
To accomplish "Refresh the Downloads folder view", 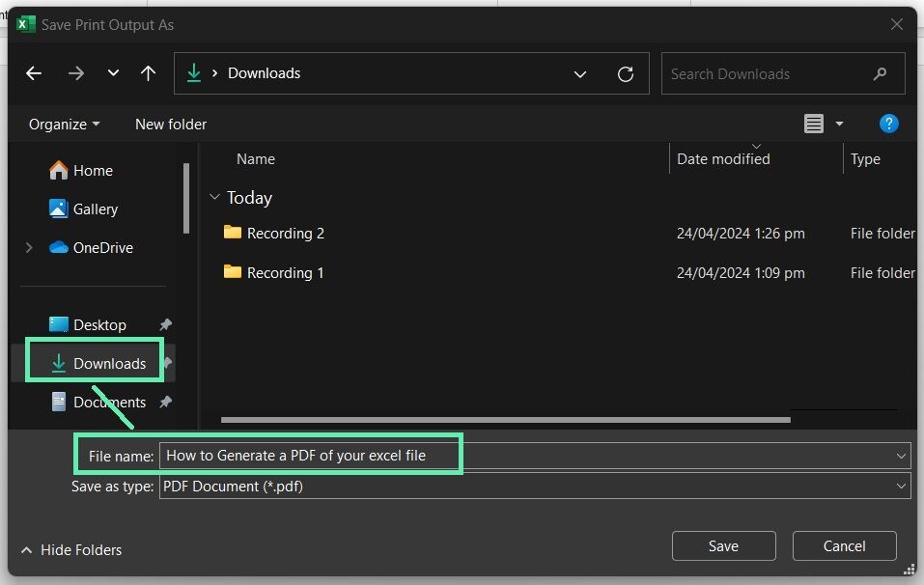I will 626,73.
